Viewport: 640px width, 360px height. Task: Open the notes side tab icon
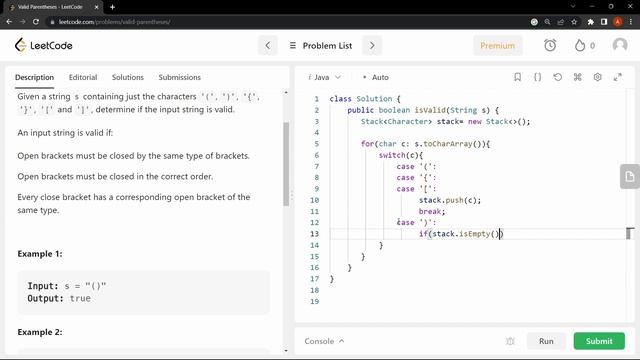pos(629,176)
